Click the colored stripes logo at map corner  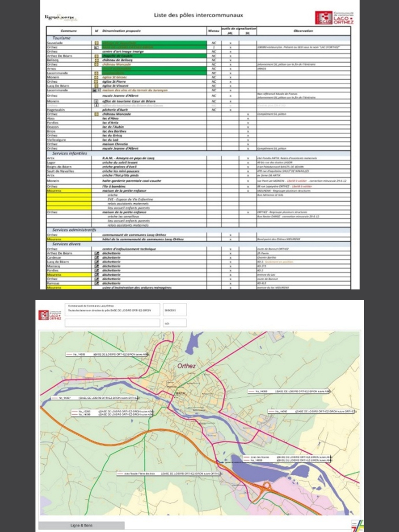pyautogui.click(x=357, y=524)
